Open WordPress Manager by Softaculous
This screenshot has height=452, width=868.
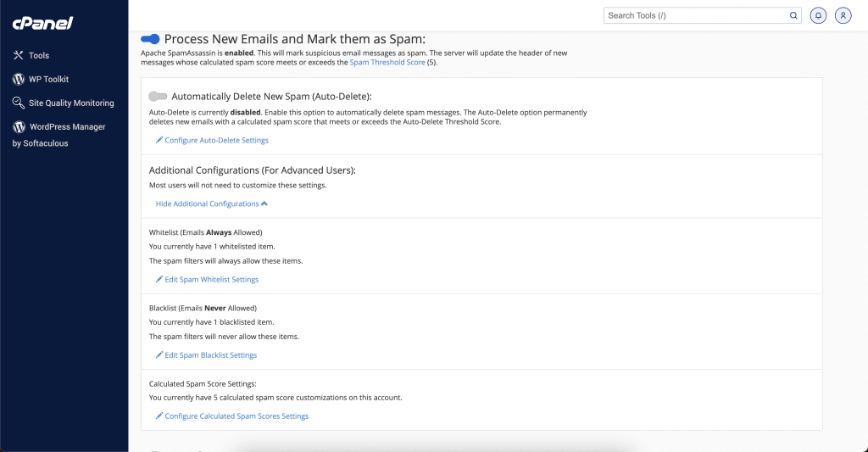(59, 135)
